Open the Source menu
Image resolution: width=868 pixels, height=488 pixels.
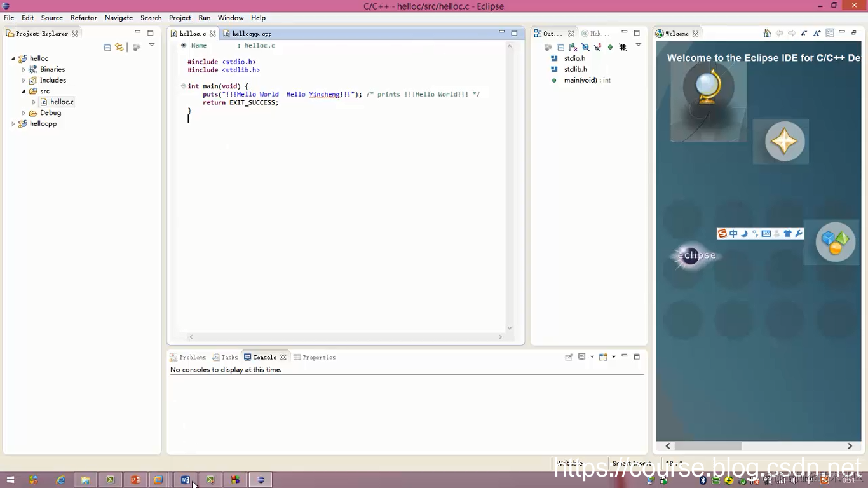52,18
